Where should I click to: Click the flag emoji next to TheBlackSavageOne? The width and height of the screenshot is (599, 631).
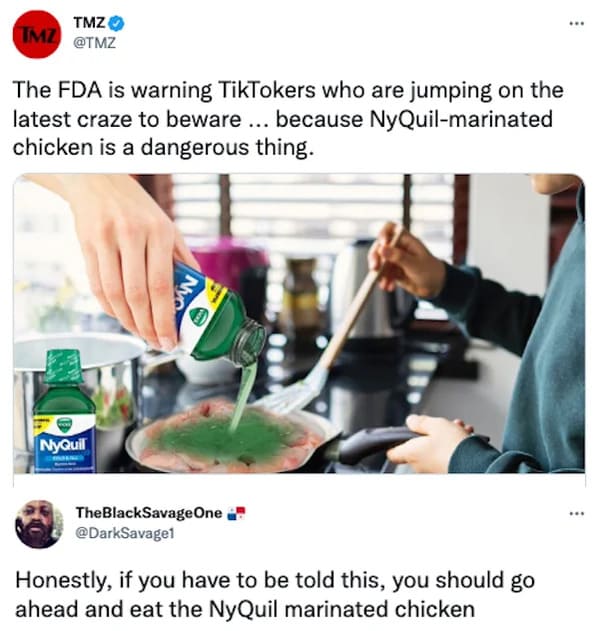coord(236,513)
